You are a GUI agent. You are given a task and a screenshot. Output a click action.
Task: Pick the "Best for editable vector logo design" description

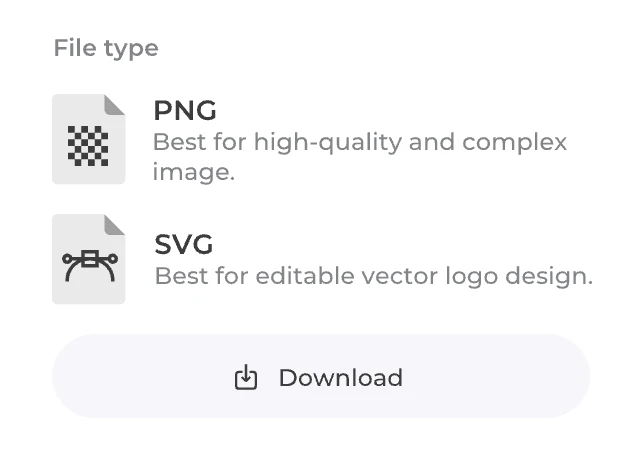coord(373,275)
